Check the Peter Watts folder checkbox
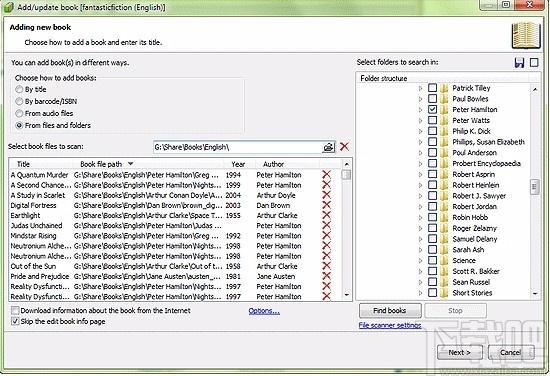The image size is (550, 376). coord(432,120)
